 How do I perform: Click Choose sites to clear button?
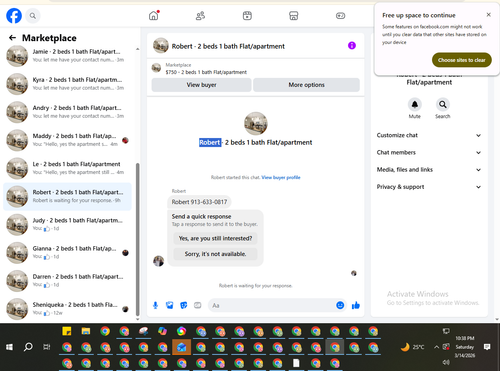click(x=462, y=60)
